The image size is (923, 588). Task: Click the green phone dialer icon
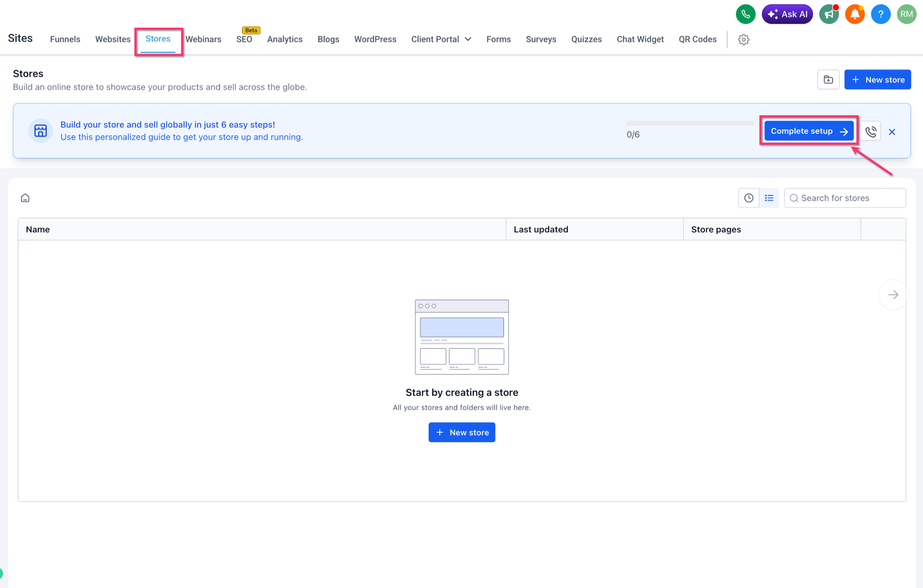(745, 14)
